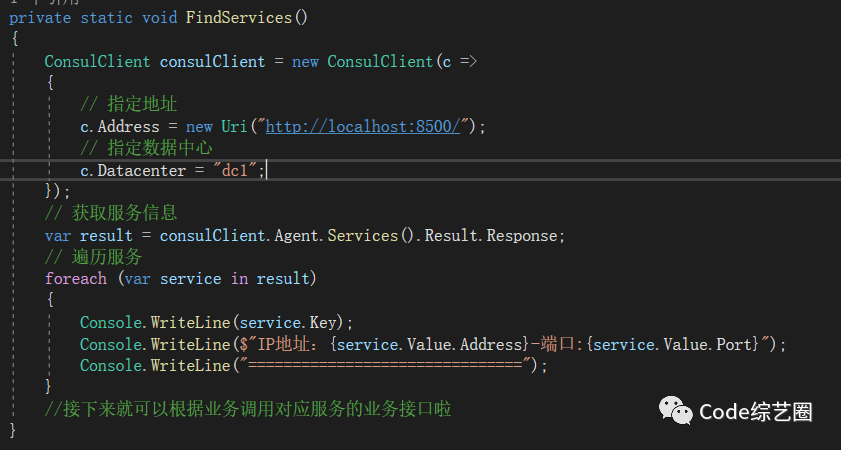
Task: Click the FindServices method name
Action: point(235,18)
